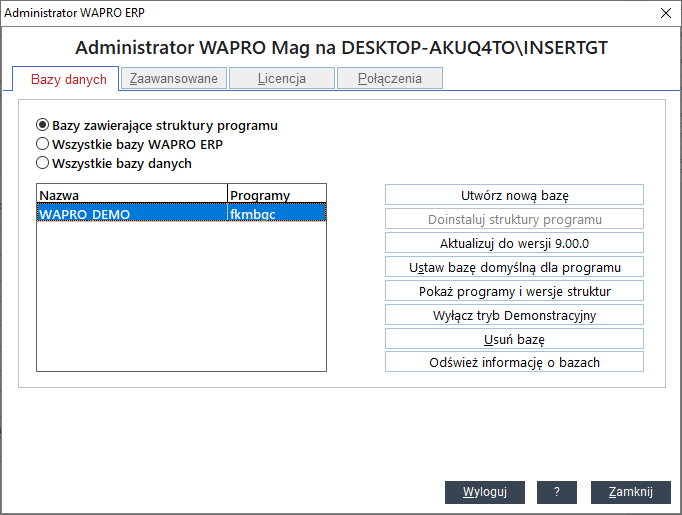Image resolution: width=682 pixels, height=515 pixels.
Task: Click the Nazwa column header
Action: pos(132,194)
